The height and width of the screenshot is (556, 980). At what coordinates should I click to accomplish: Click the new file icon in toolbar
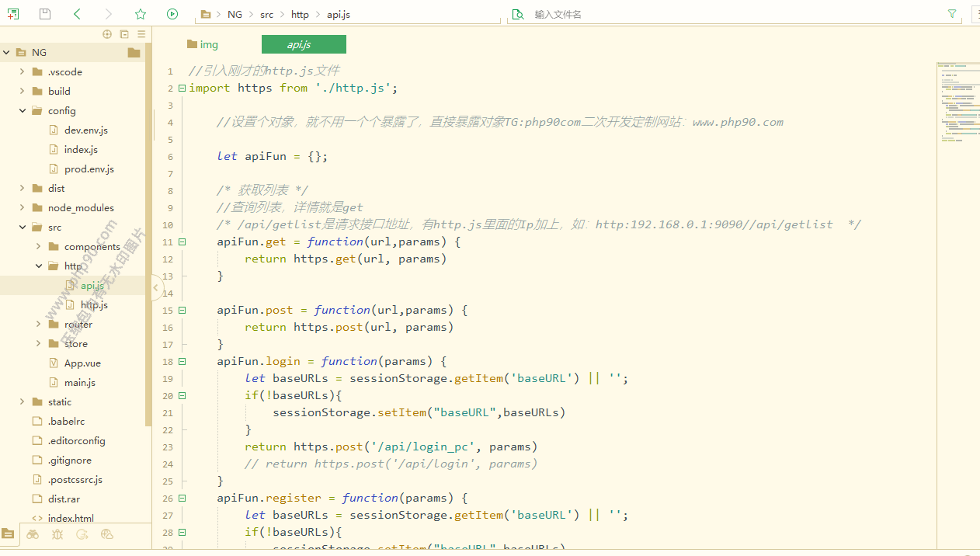click(13, 14)
